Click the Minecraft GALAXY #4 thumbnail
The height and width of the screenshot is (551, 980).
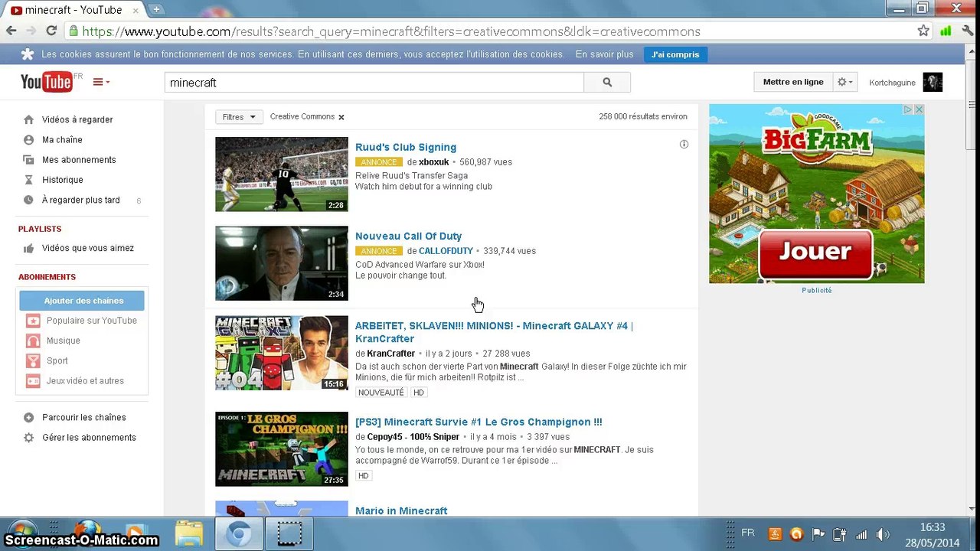tap(282, 353)
